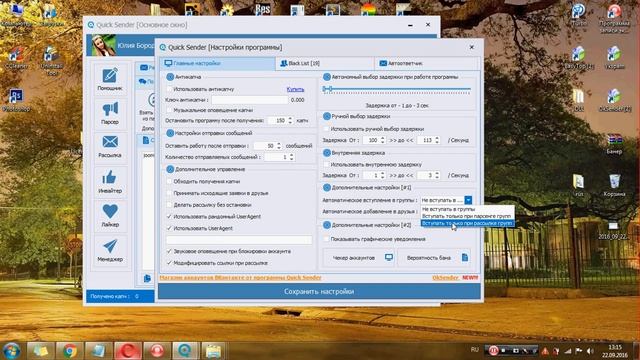Click the Дополнительные настройки [#1] section icon

[327, 187]
